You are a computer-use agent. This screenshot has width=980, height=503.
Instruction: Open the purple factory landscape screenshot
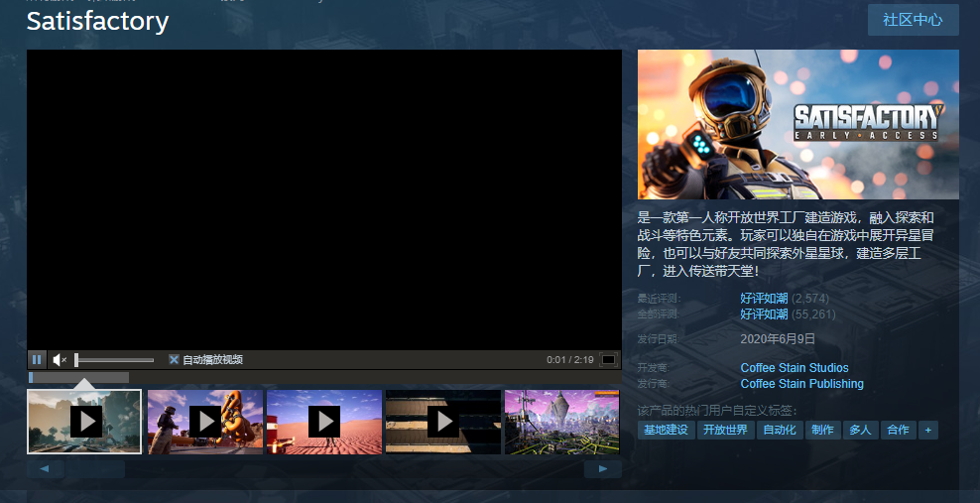[x=561, y=422]
